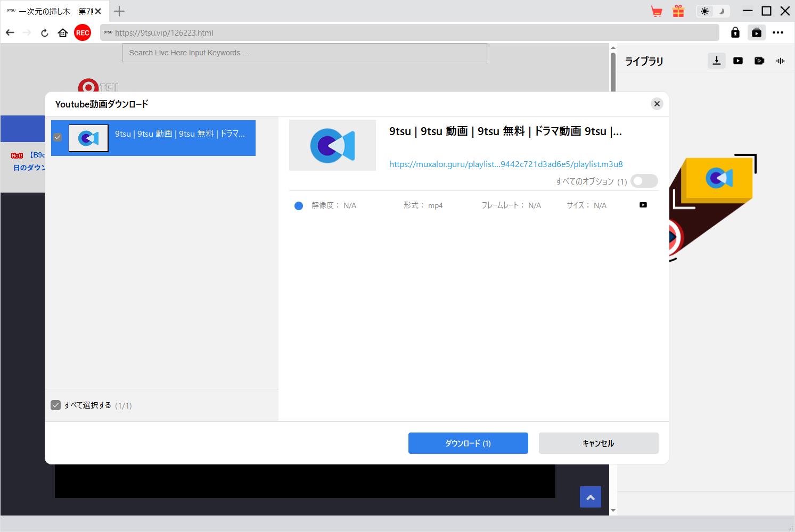Click the キャンセル button
795x532 pixels.
[x=599, y=443]
